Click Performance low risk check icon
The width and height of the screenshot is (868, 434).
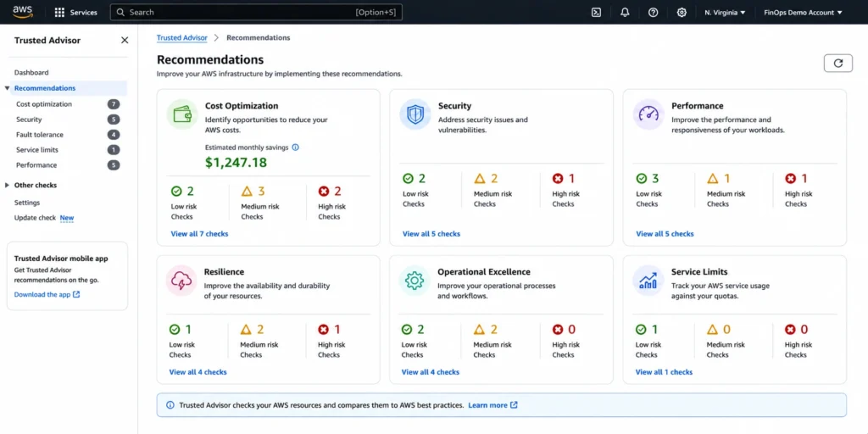pos(642,178)
